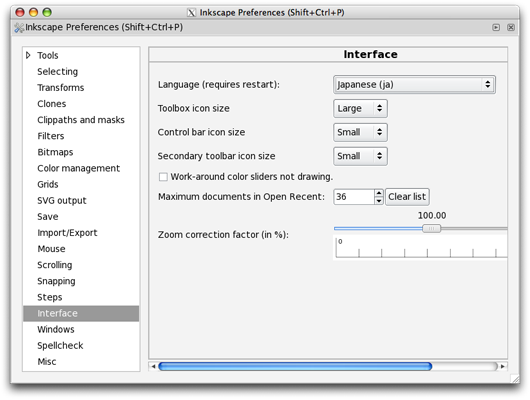Select Misc in the category list
This screenshot has width=530, height=400.
tap(47, 362)
